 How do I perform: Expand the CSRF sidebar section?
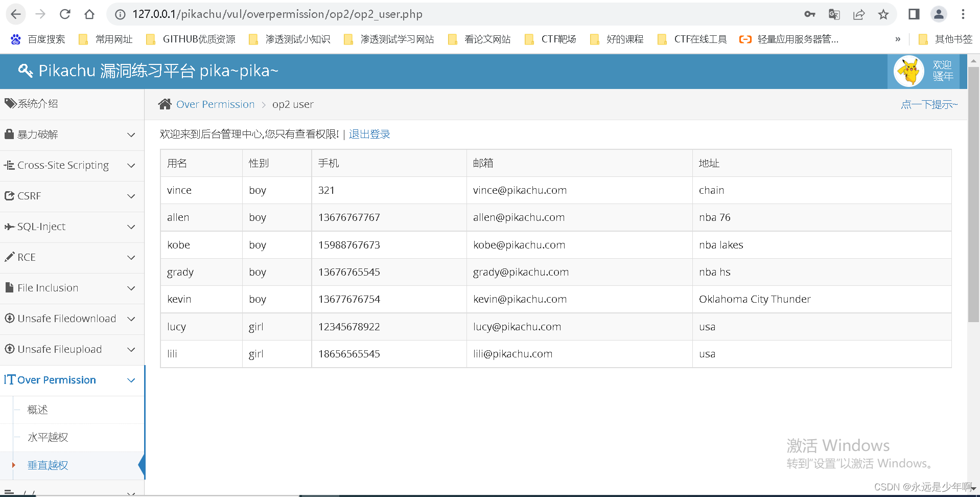point(72,196)
